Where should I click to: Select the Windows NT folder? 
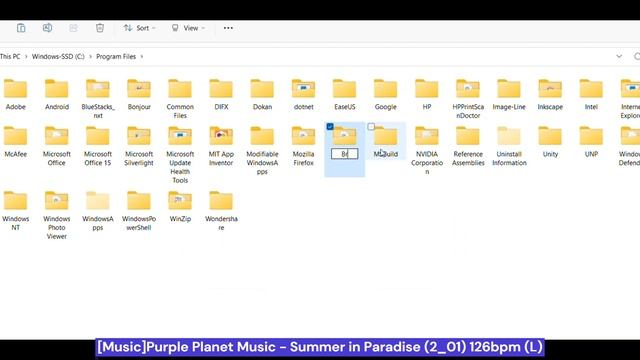tap(16, 211)
